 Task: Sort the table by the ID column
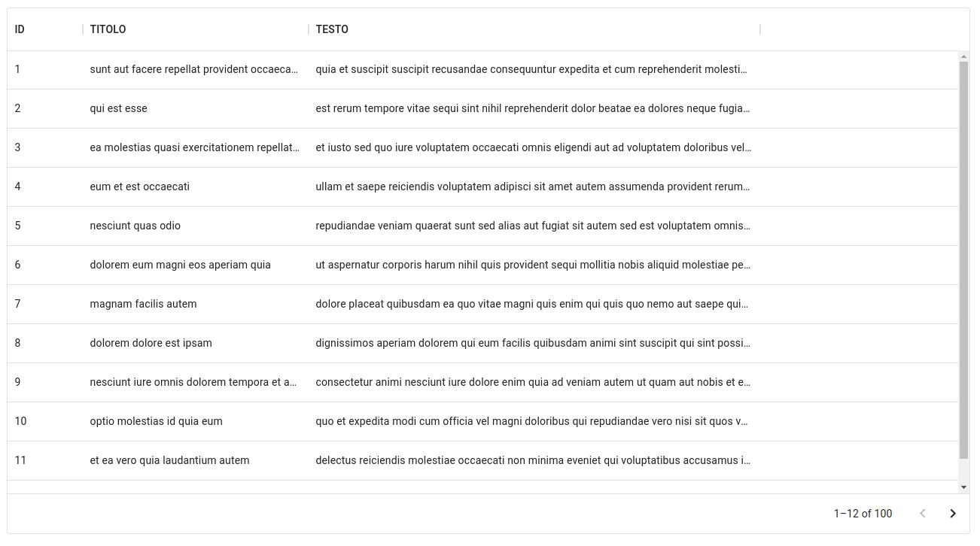[x=18, y=29]
